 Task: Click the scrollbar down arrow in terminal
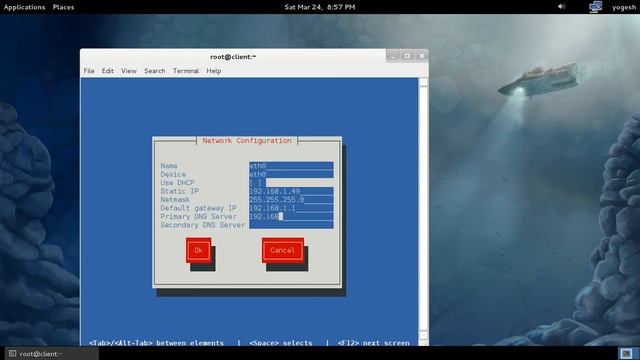click(x=423, y=335)
